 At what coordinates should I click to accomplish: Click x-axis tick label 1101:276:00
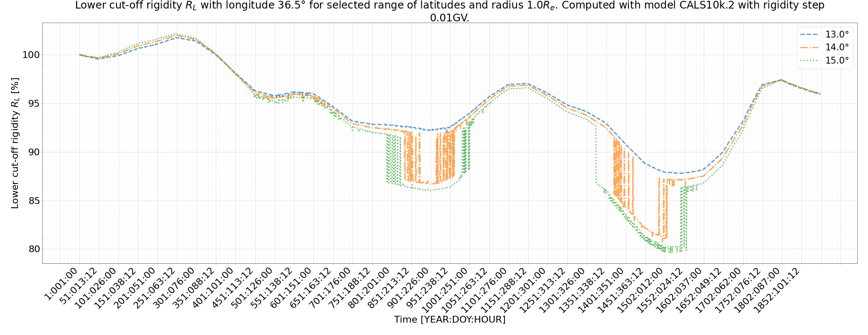(x=485, y=291)
